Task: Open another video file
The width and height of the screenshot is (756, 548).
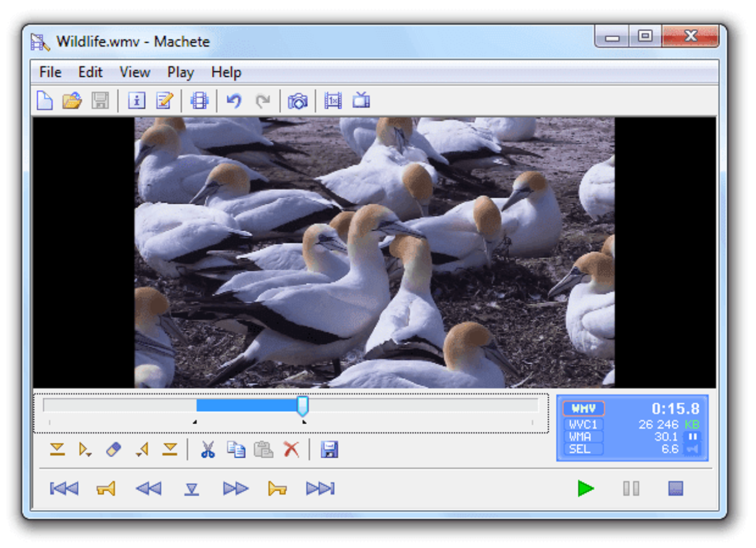Action: pyautogui.click(x=72, y=101)
